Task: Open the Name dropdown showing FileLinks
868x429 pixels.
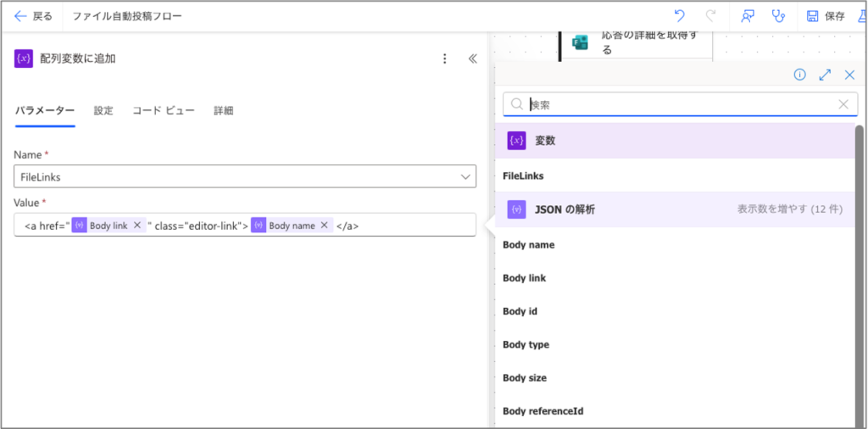Action: point(245,176)
